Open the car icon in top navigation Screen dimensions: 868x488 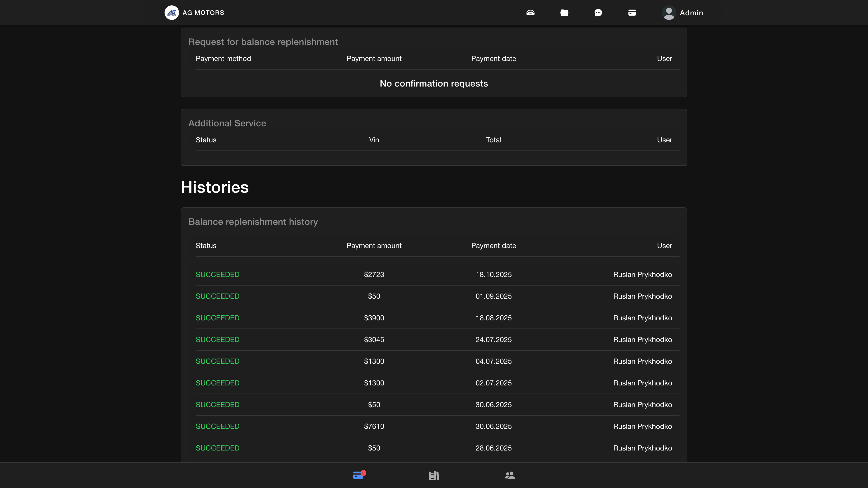[x=530, y=13]
